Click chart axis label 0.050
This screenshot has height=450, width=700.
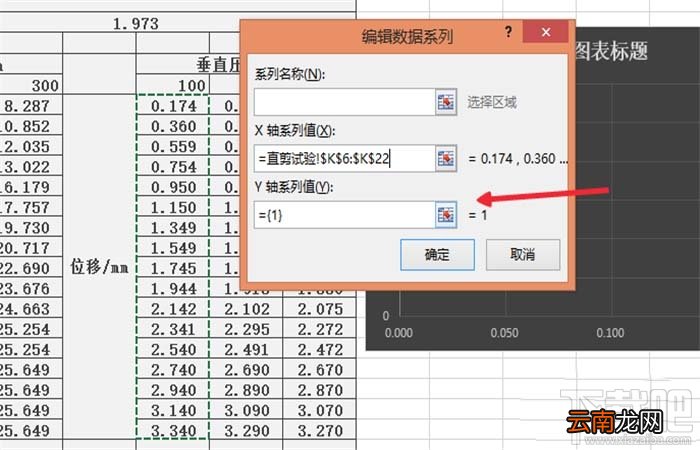504,333
